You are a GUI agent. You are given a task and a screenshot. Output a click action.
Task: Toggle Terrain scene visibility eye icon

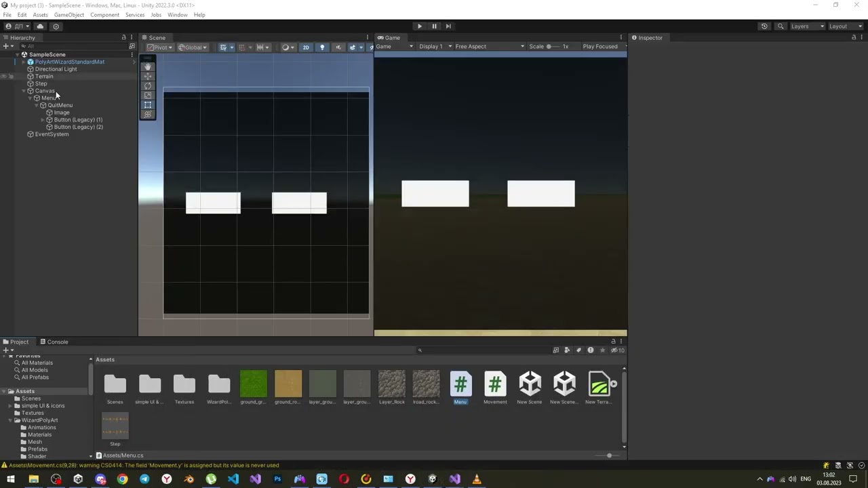click(x=4, y=77)
